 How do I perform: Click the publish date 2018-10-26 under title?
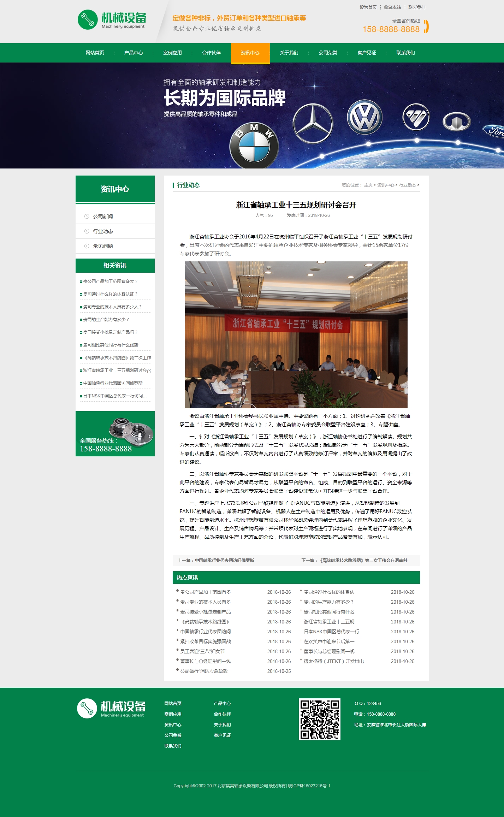point(319,215)
